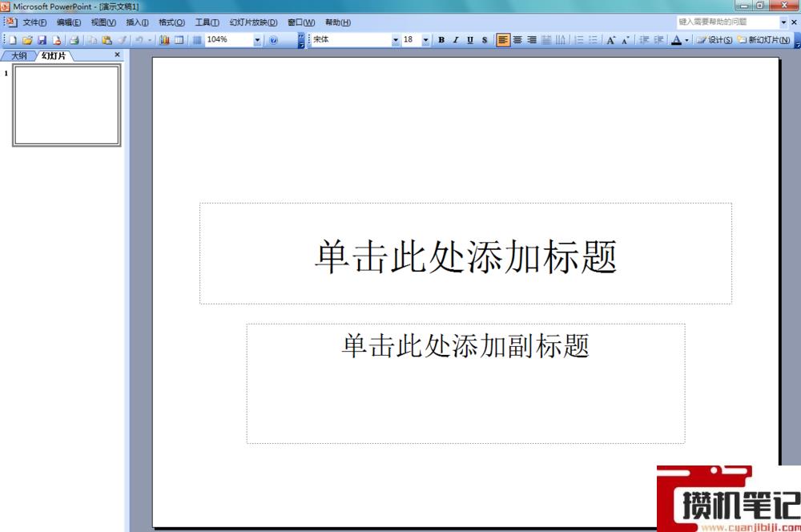Image resolution: width=801 pixels, height=532 pixels.
Task: Toggle Numbering list icon
Action: pos(579,40)
